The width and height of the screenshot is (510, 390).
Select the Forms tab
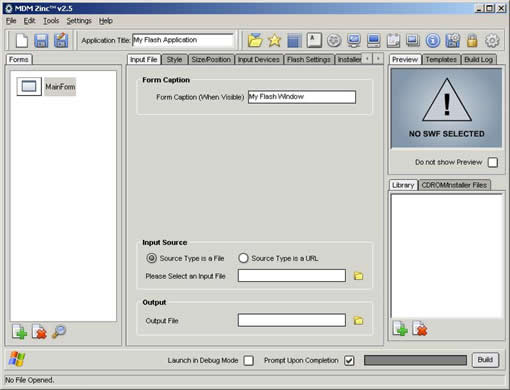click(x=19, y=59)
